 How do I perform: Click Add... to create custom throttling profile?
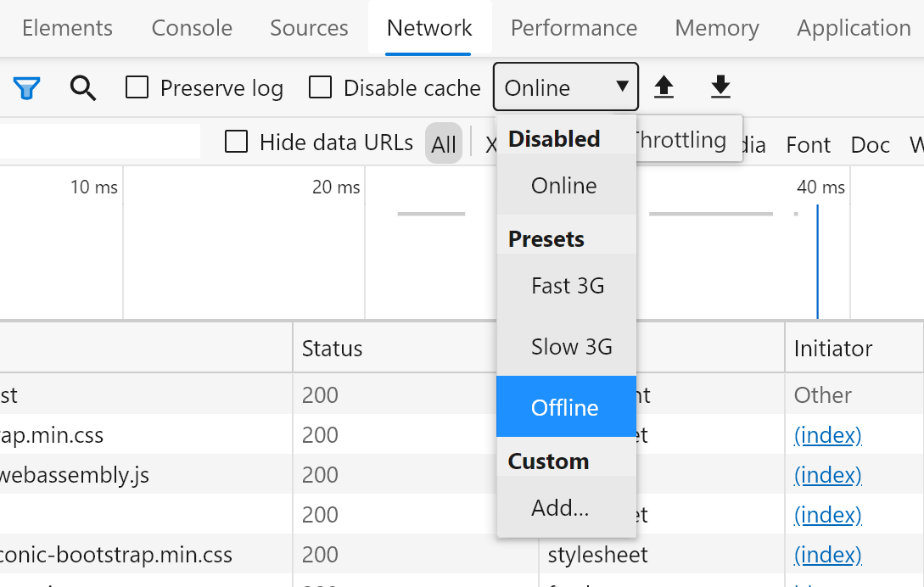560,507
